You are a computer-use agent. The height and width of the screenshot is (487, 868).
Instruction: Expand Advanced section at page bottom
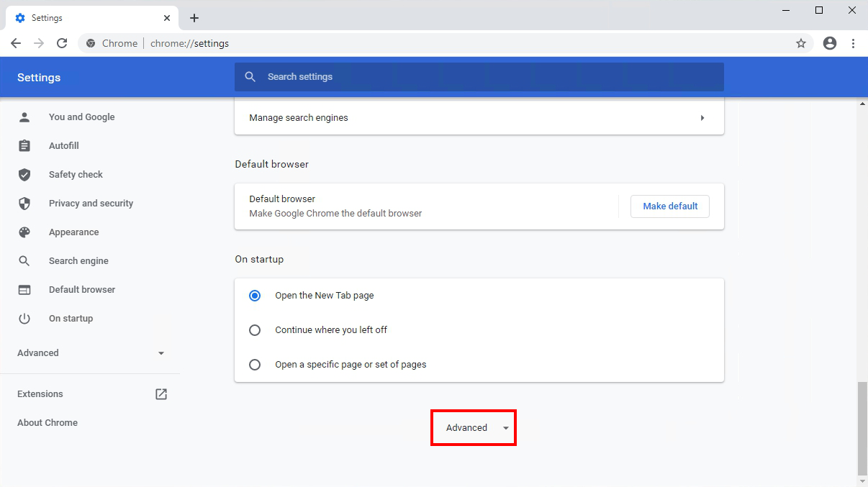(474, 428)
